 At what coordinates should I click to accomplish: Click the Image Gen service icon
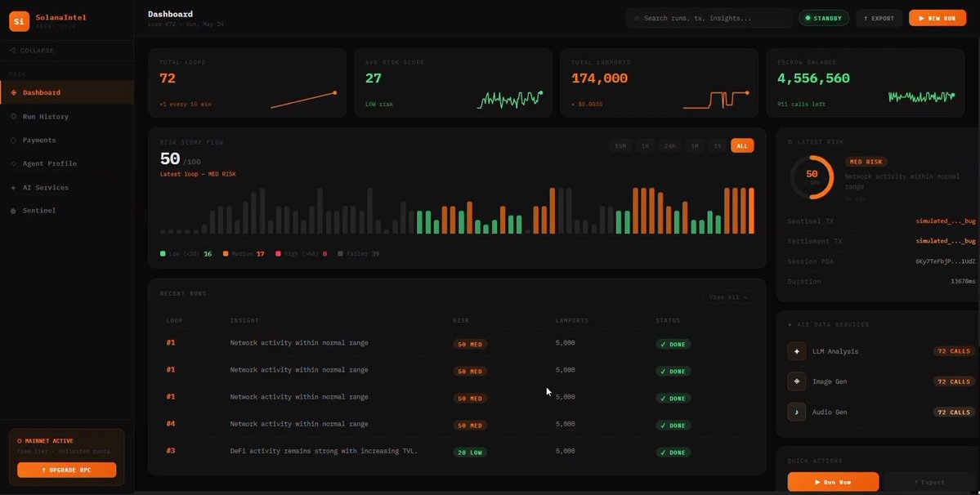[x=796, y=381]
